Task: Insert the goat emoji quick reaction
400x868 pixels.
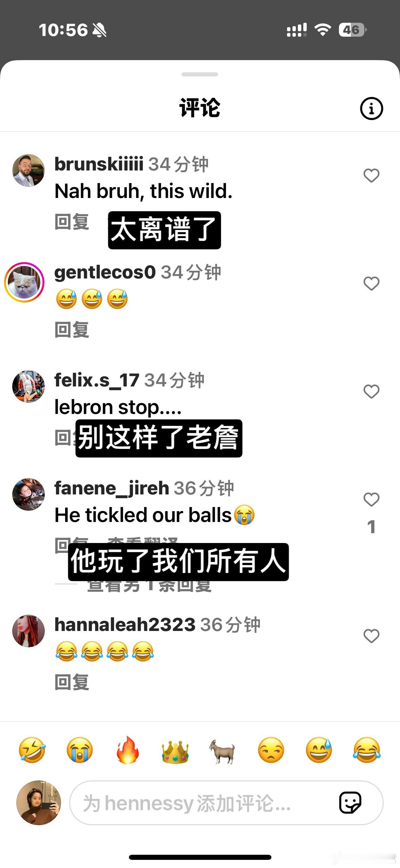Action: tap(222, 750)
